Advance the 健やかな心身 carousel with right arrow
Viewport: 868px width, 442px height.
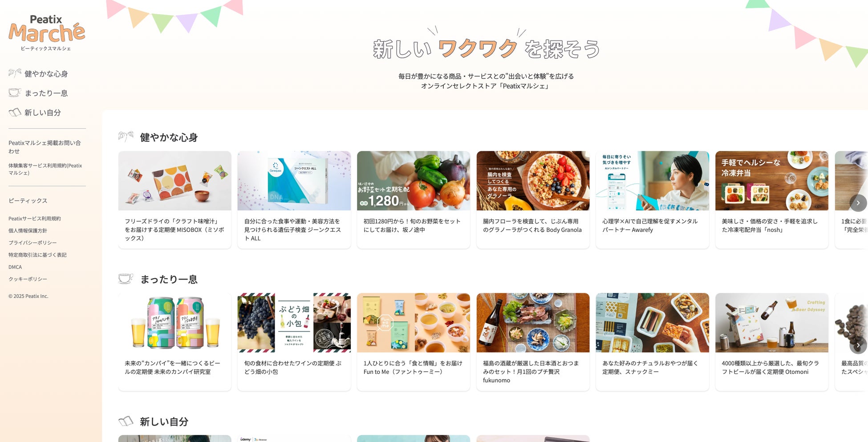coord(858,203)
